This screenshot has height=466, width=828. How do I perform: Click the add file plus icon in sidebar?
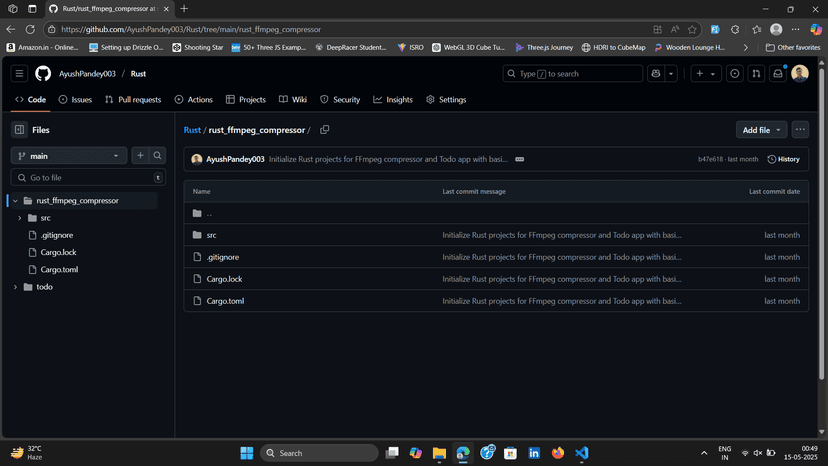pyautogui.click(x=140, y=155)
